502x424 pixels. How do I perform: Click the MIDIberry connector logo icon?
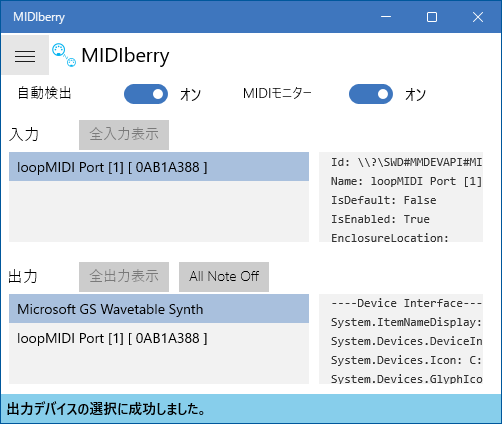click(64, 55)
